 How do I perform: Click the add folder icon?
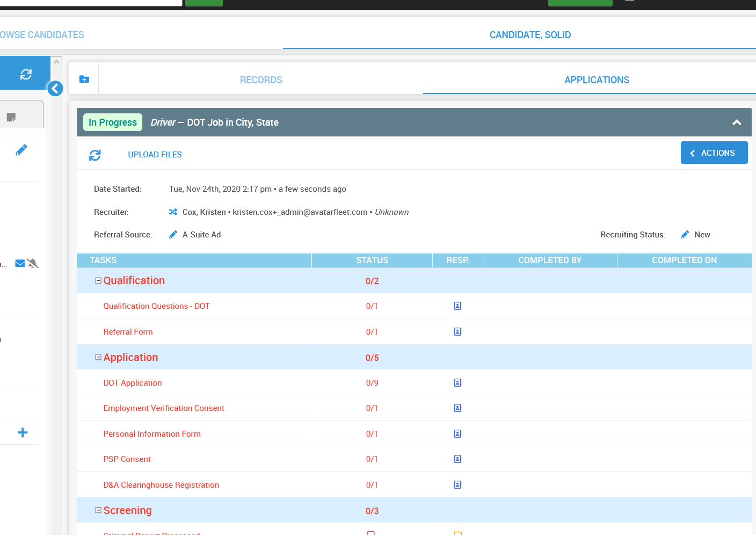click(84, 79)
